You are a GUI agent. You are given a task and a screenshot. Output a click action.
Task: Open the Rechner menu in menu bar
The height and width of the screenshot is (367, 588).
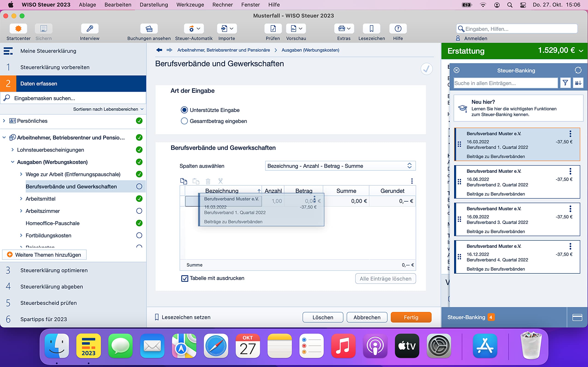click(x=222, y=5)
